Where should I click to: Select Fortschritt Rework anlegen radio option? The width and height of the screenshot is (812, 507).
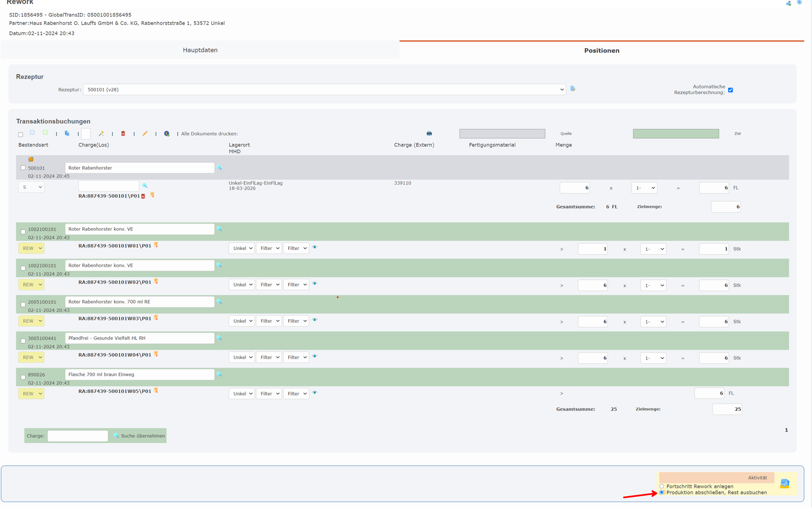(x=662, y=487)
